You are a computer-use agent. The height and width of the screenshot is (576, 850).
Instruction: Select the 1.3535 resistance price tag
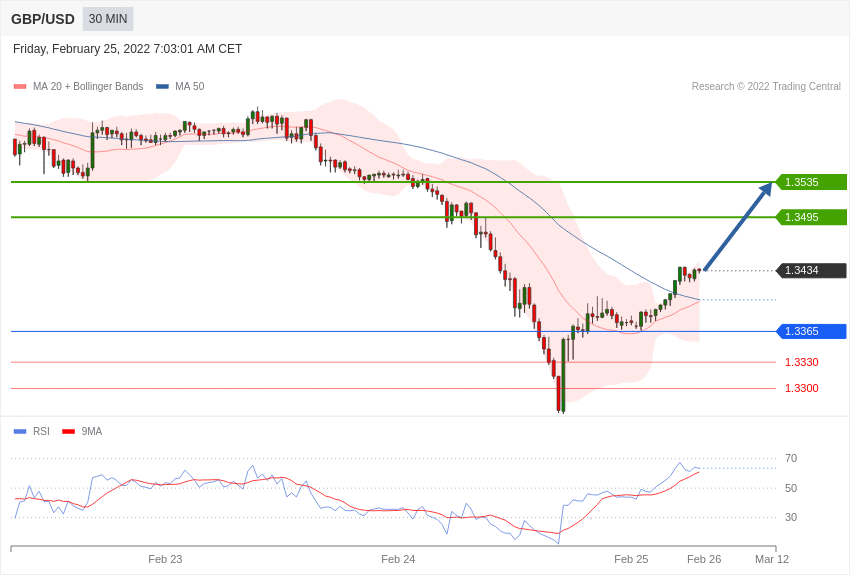click(811, 182)
